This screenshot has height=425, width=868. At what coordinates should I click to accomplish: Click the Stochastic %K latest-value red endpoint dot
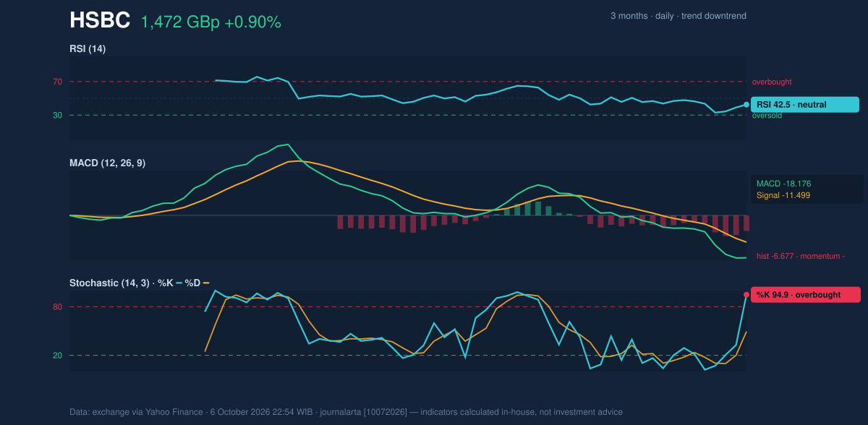click(746, 294)
